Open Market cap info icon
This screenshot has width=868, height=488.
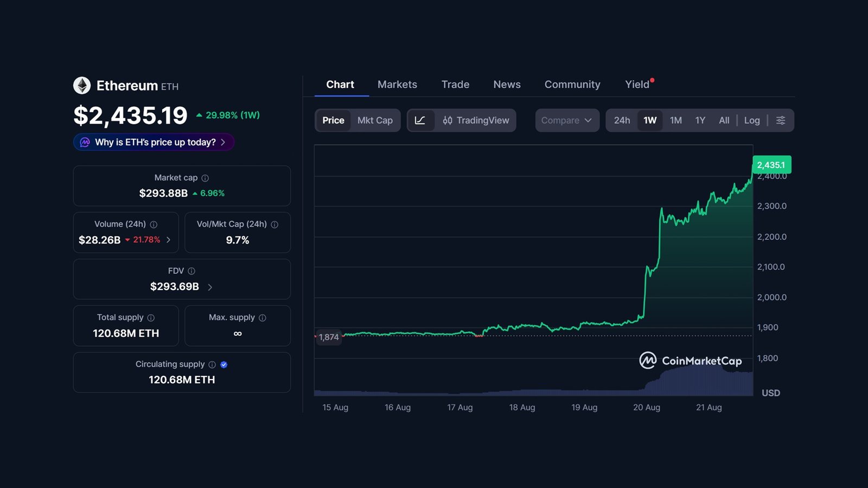coord(205,178)
